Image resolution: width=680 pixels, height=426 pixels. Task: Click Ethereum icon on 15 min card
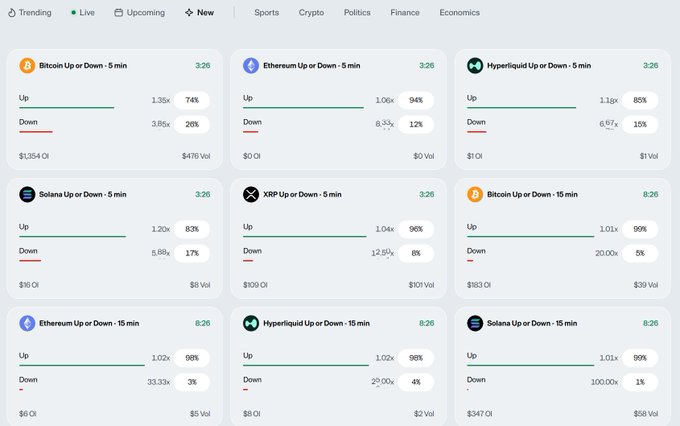point(27,323)
